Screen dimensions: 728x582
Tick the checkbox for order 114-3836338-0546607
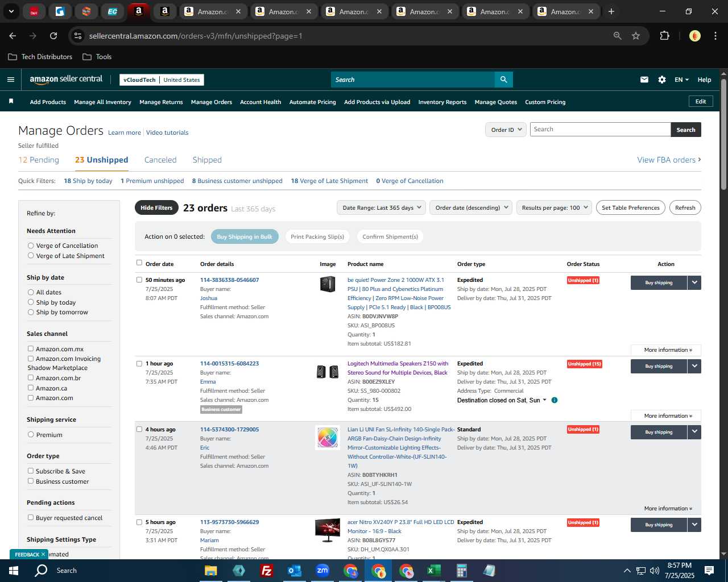pyautogui.click(x=139, y=280)
